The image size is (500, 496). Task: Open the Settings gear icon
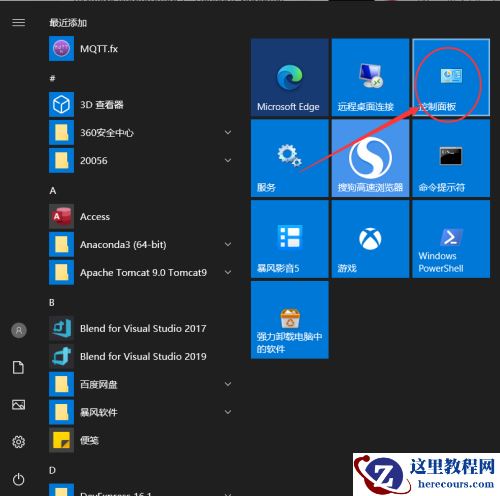18,442
